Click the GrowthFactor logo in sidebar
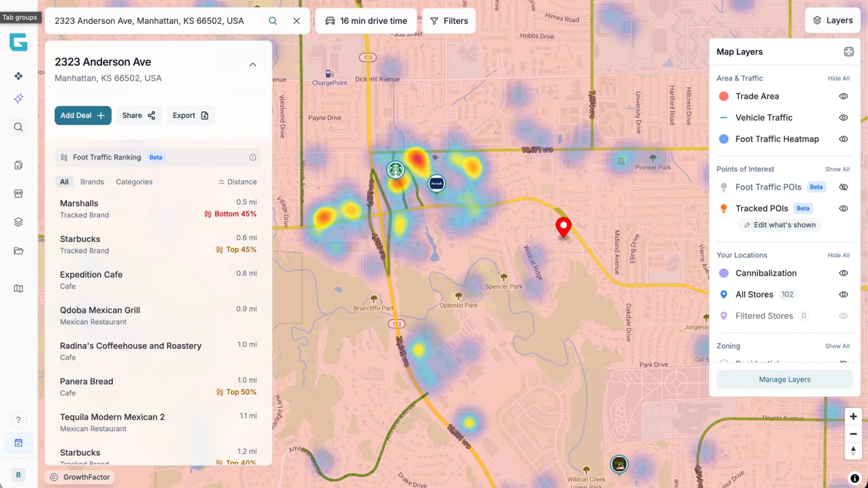 (x=18, y=42)
